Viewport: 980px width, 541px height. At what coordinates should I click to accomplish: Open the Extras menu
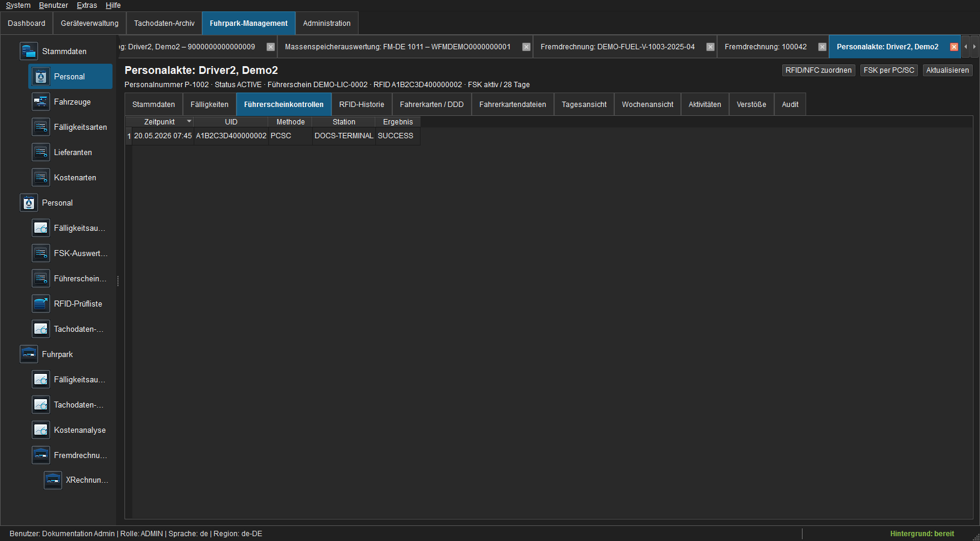click(x=87, y=5)
